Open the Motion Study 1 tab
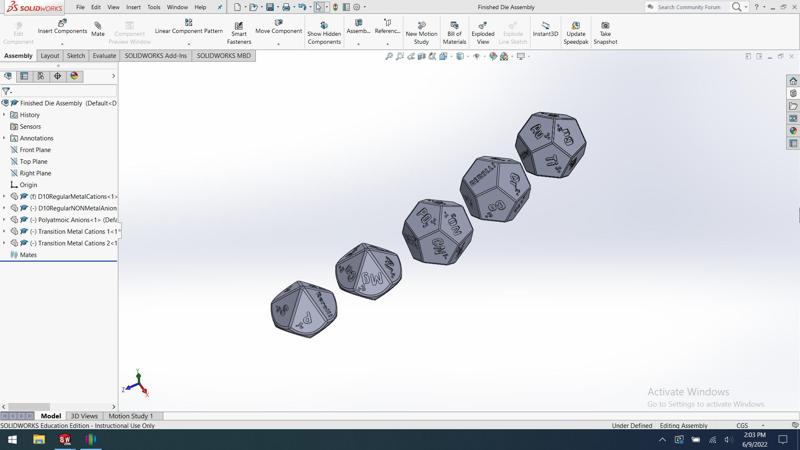 coord(131,416)
